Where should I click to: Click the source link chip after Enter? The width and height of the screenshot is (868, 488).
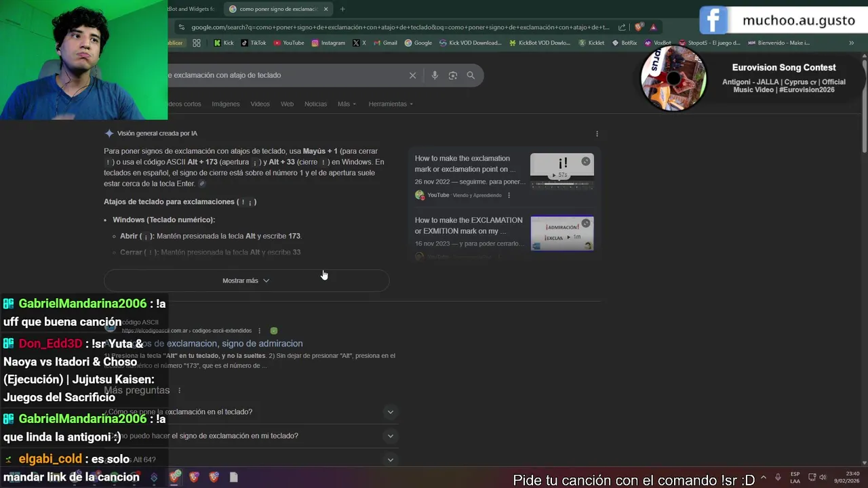(x=202, y=184)
